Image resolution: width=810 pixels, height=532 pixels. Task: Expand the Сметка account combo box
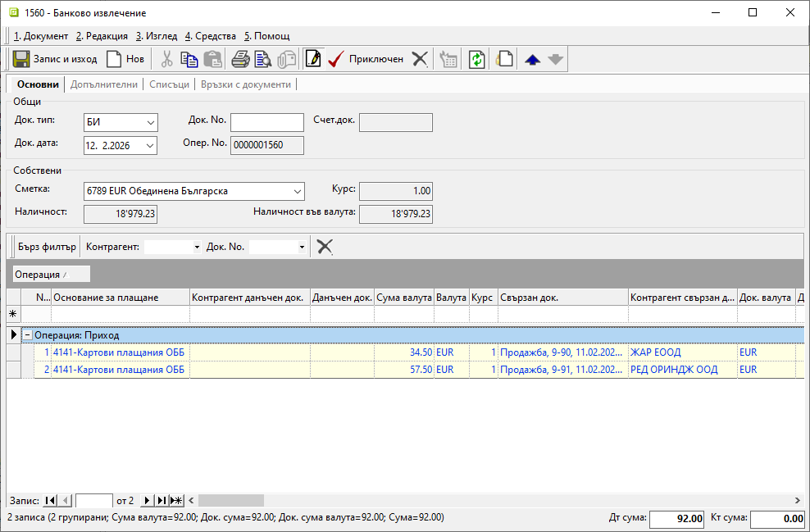[296, 191]
